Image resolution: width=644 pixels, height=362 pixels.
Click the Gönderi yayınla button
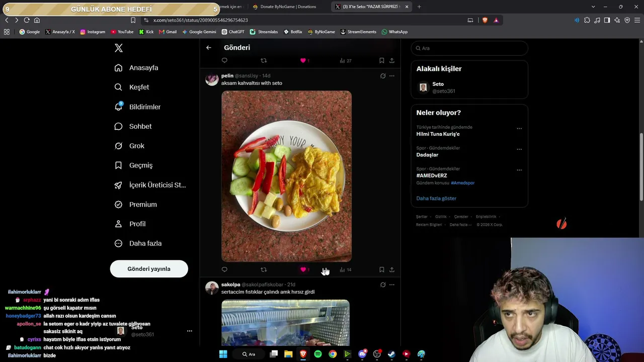click(x=149, y=269)
